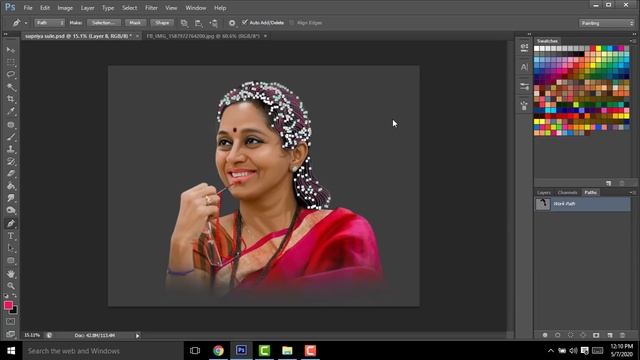Screen dimensions: 640x360
Task: Select the Magic Wand tool
Action: point(11,87)
